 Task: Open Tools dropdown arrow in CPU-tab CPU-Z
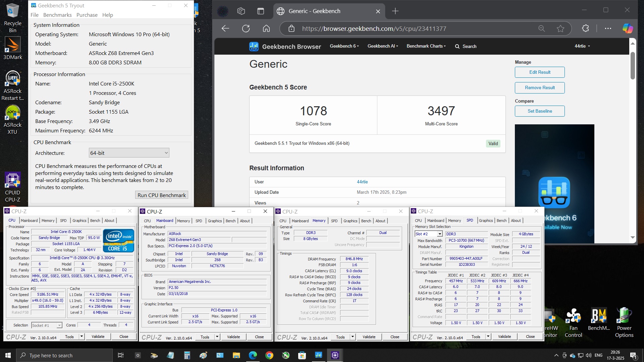(82, 337)
